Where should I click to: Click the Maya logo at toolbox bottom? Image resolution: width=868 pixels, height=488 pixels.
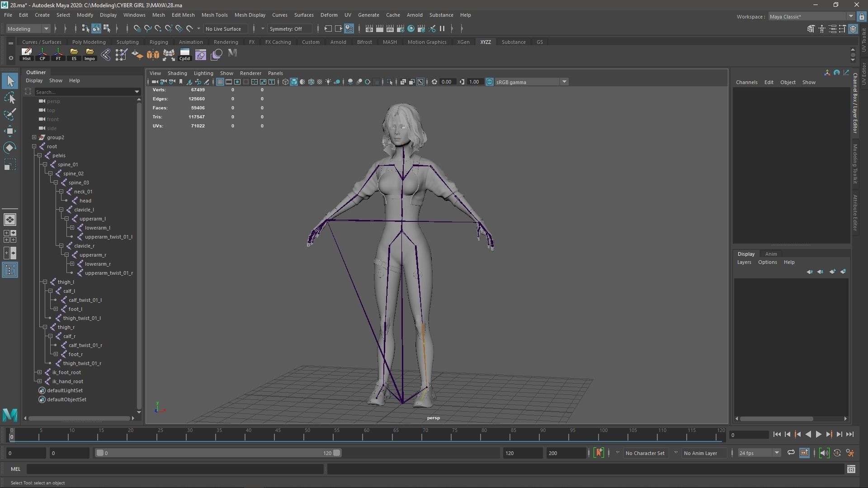click(x=10, y=414)
